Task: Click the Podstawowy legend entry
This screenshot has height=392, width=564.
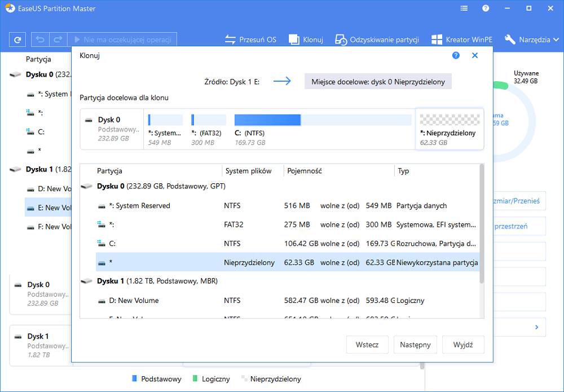Action: point(157,378)
